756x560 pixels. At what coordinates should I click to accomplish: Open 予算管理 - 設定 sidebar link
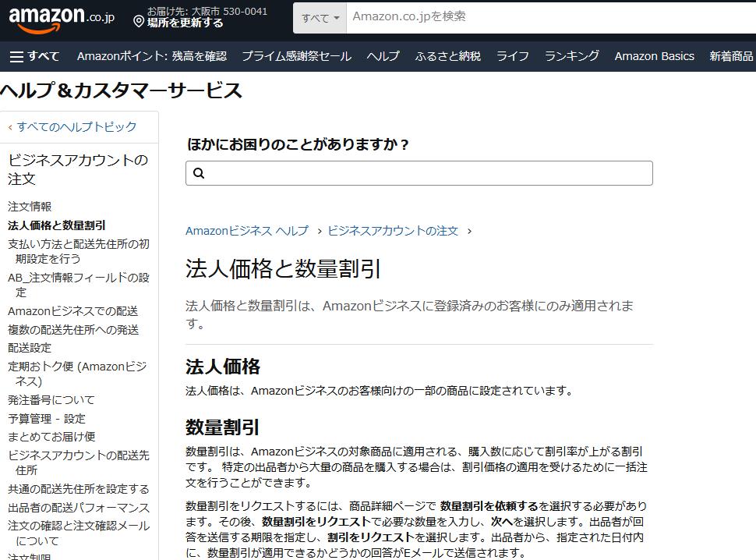[x=47, y=419]
